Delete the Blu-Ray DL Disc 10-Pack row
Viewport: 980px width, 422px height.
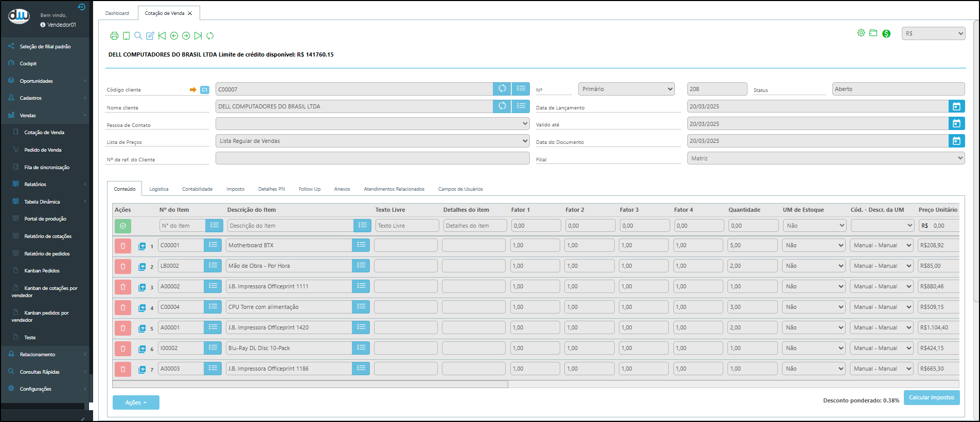click(122, 348)
